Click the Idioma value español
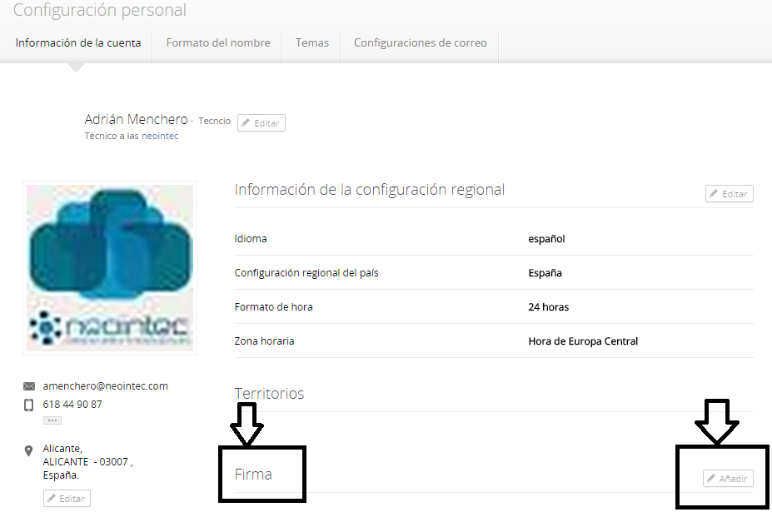772x532 pixels. [546, 239]
